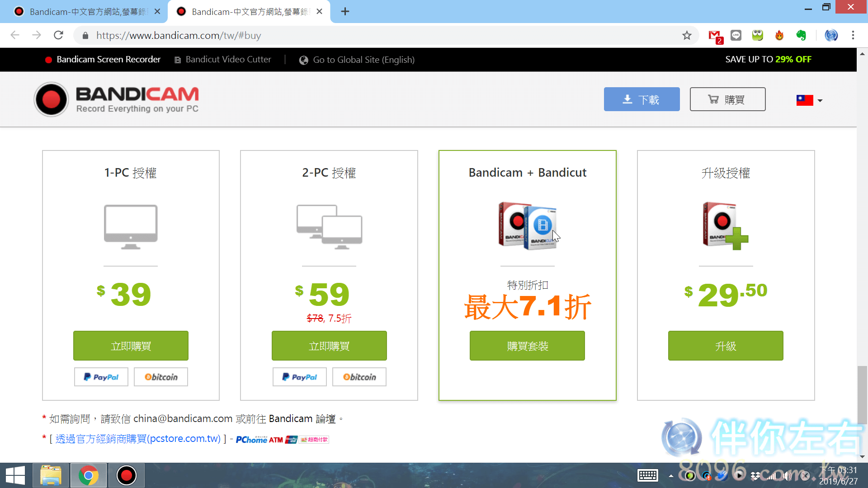Open the LINE extension icon

coord(736,35)
